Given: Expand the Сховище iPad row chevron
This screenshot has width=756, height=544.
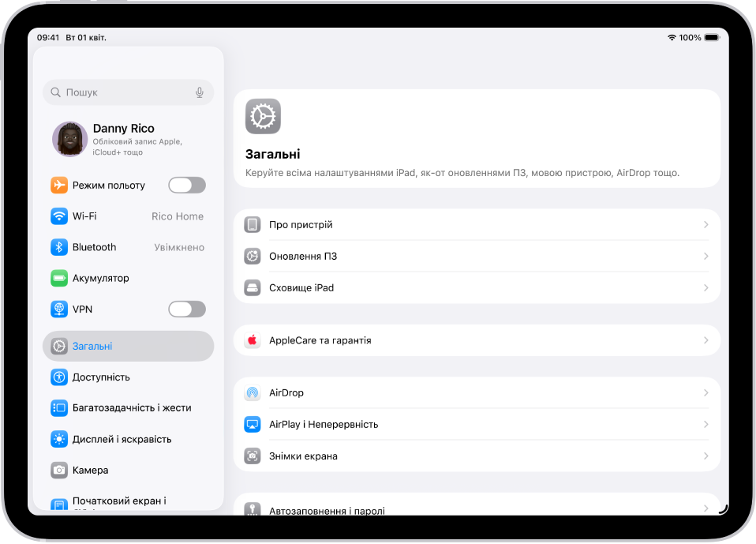Looking at the screenshot, I should (705, 288).
